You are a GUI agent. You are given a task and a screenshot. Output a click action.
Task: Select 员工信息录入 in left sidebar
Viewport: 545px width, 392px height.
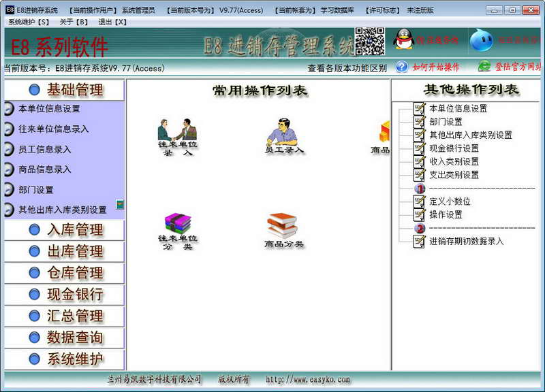44,149
